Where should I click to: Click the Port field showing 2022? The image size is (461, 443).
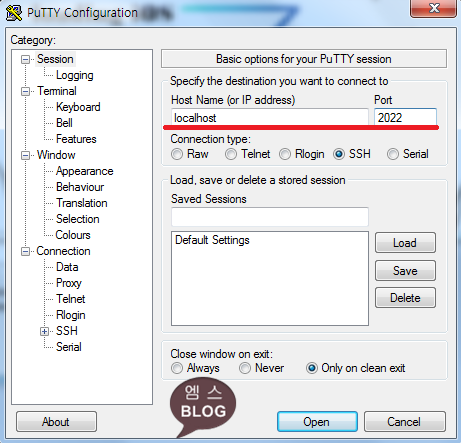tap(405, 117)
